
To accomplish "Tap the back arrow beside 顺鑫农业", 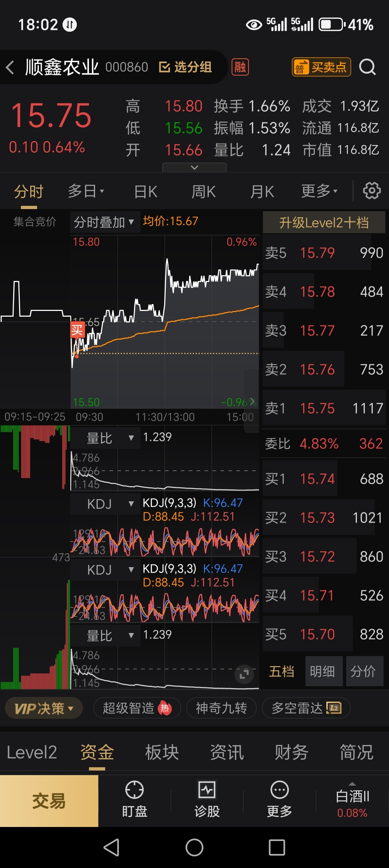I will [x=10, y=67].
